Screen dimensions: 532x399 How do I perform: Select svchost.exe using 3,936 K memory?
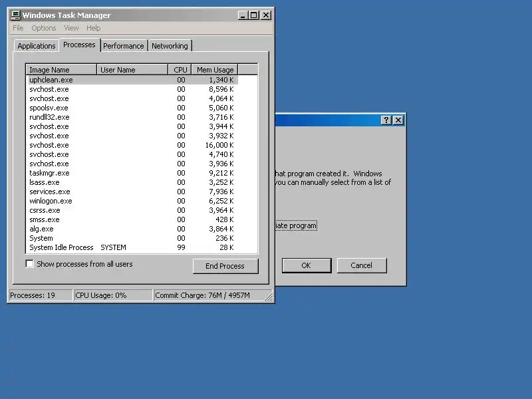pos(132,164)
